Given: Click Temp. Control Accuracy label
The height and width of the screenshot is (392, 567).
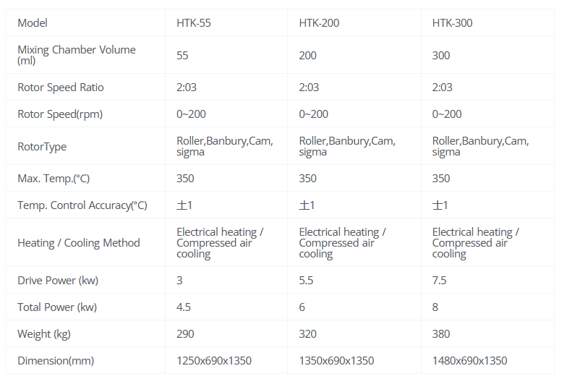Looking at the screenshot, I should pyautogui.click(x=82, y=205).
